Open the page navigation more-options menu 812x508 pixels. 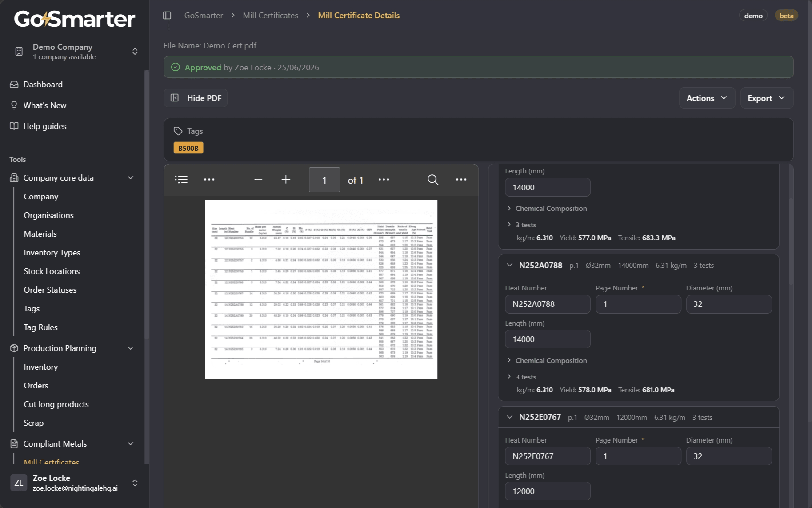point(384,180)
